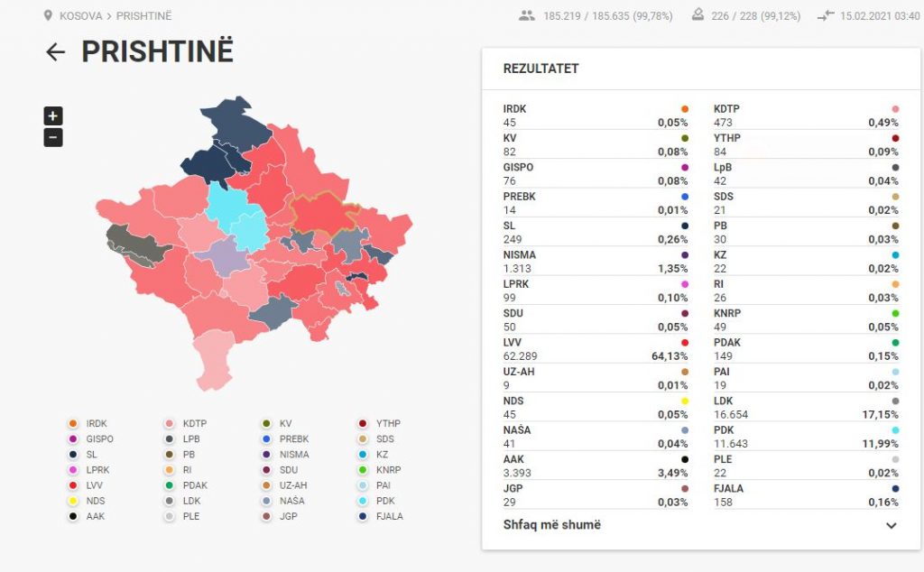Select PDK cyan legend dot below map
The width and height of the screenshot is (924, 572).
coord(363,501)
